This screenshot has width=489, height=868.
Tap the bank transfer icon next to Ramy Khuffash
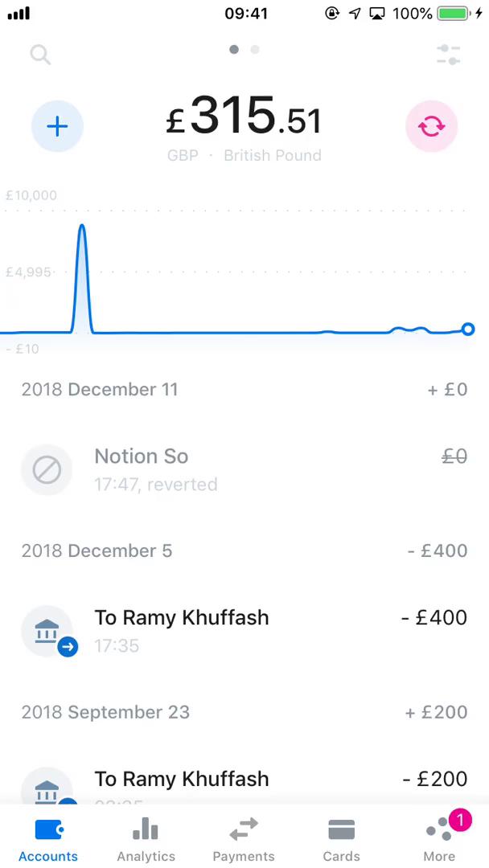tap(47, 631)
